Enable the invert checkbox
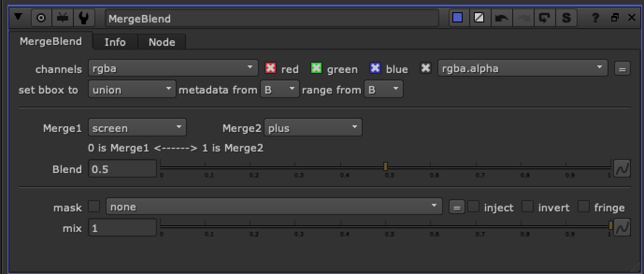Screen dimensions: 644x274 pyautogui.click(x=528, y=206)
